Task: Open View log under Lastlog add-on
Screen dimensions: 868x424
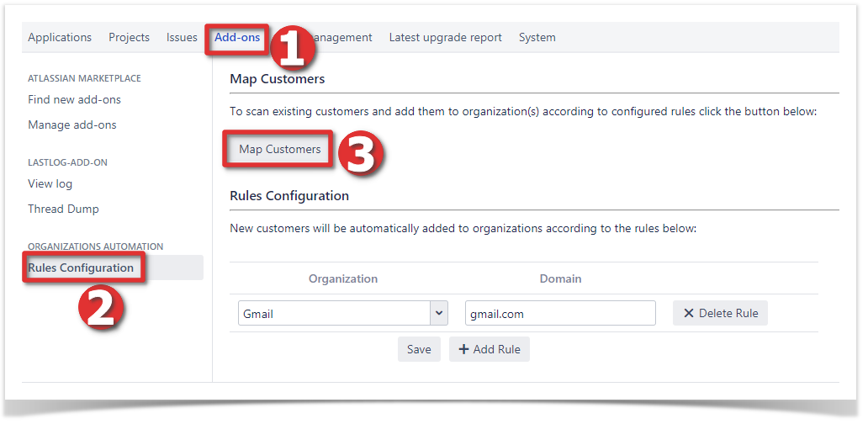Action: pyautogui.click(x=50, y=183)
